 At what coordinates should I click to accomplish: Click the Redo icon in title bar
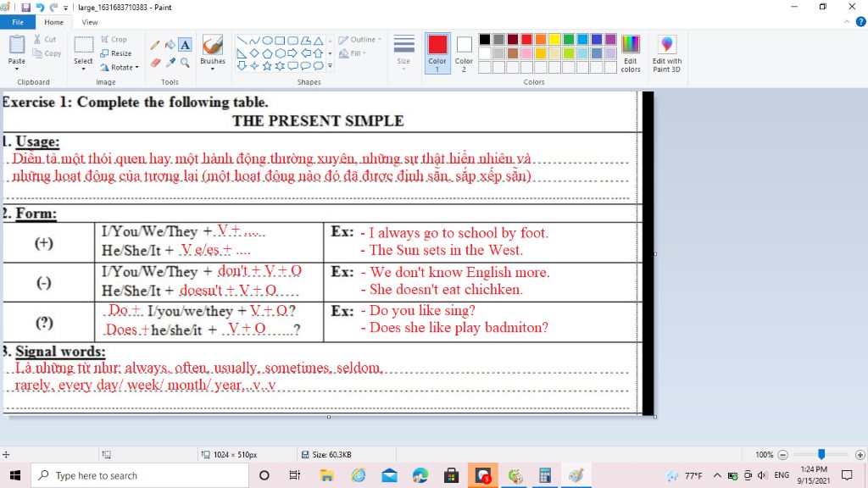click(53, 7)
